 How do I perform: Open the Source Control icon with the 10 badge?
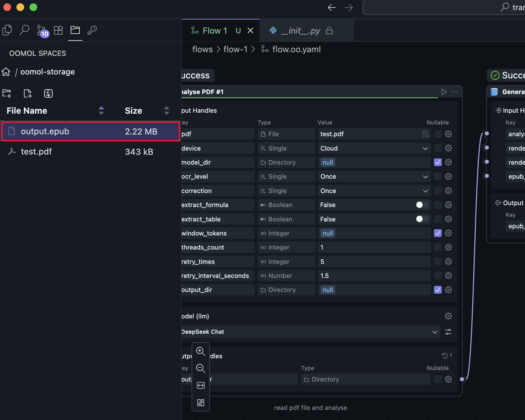[42, 31]
